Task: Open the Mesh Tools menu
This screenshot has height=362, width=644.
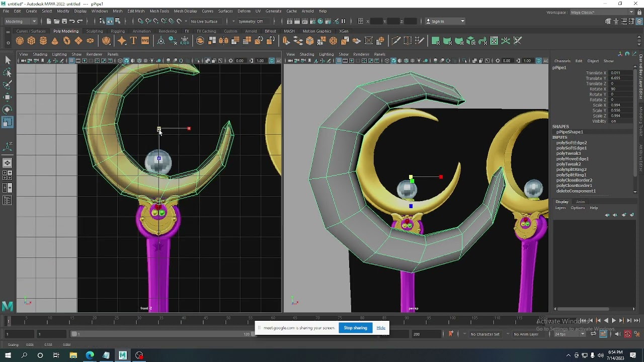Action: tap(159, 11)
